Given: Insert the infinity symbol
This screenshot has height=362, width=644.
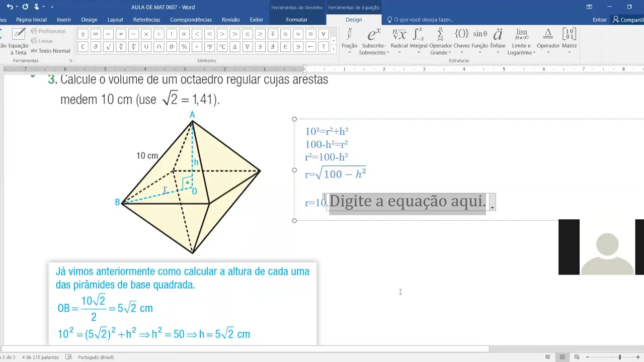Looking at the screenshot, I should [x=96, y=34].
